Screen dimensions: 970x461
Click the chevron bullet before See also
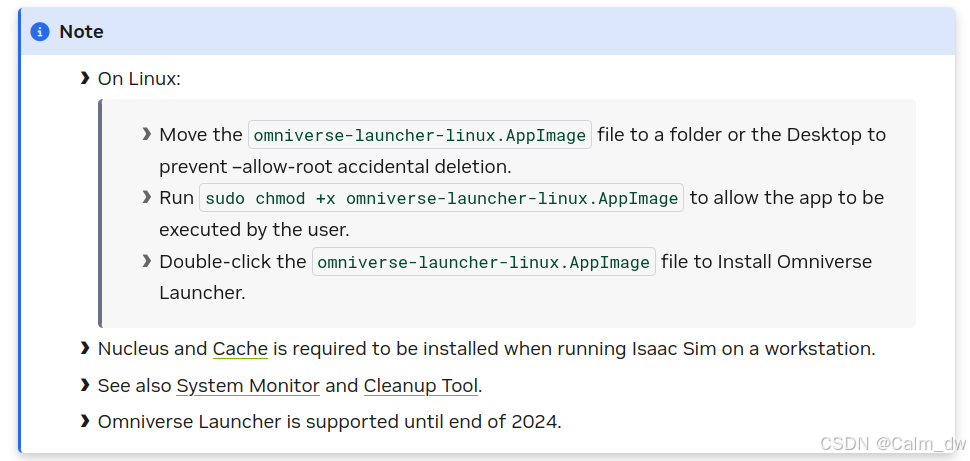(85, 385)
